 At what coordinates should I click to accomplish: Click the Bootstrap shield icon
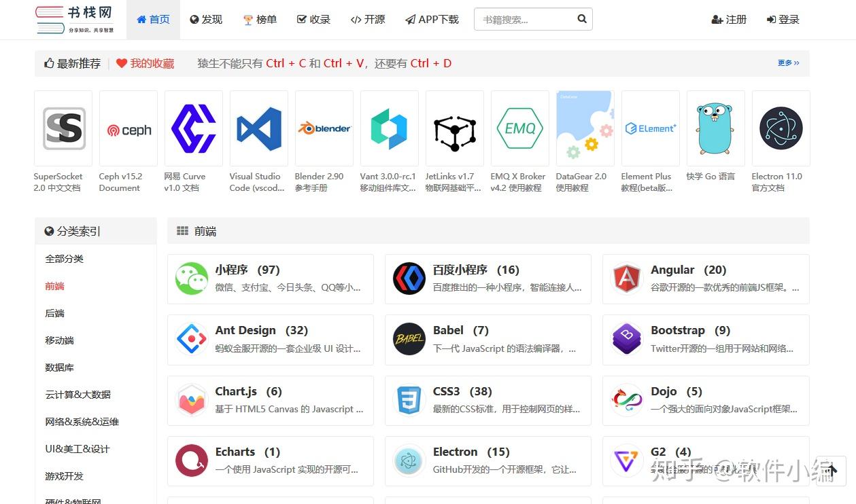pyautogui.click(x=626, y=338)
